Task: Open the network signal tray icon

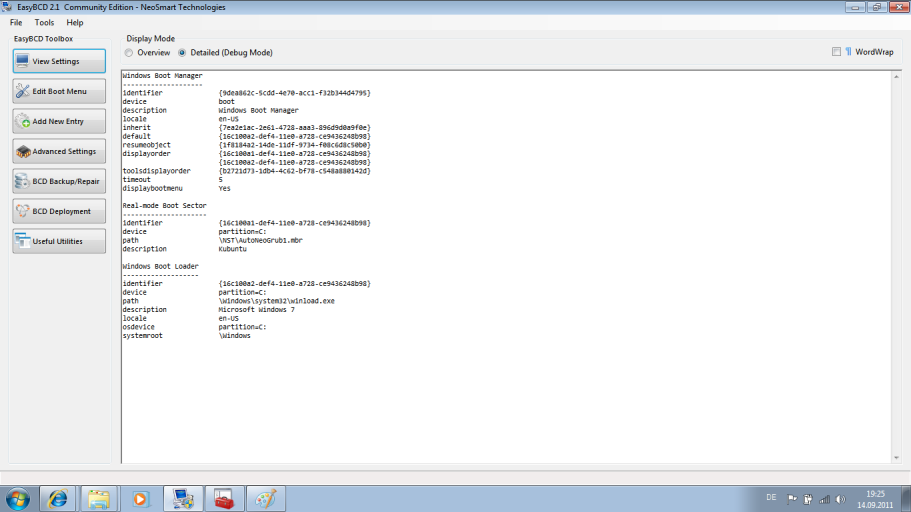Action: (824, 499)
